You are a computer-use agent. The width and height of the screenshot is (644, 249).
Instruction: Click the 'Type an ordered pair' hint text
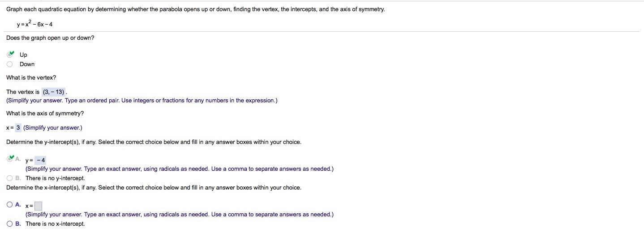[x=92, y=101]
